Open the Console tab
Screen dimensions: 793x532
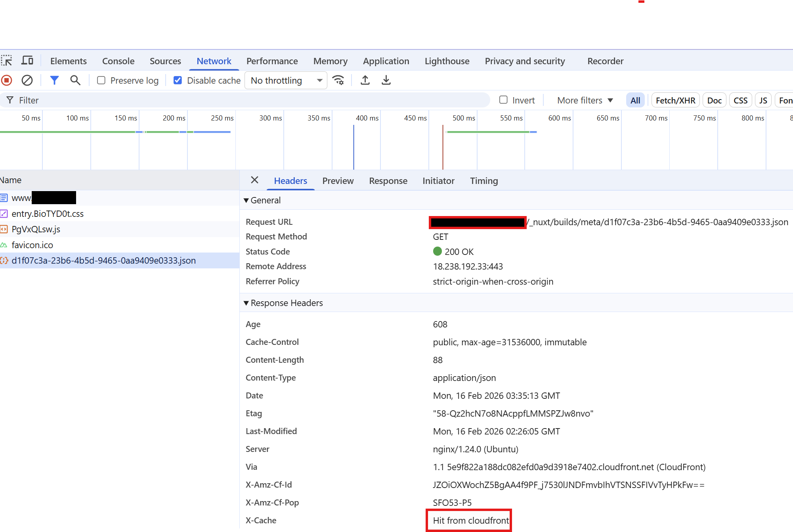coord(118,61)
